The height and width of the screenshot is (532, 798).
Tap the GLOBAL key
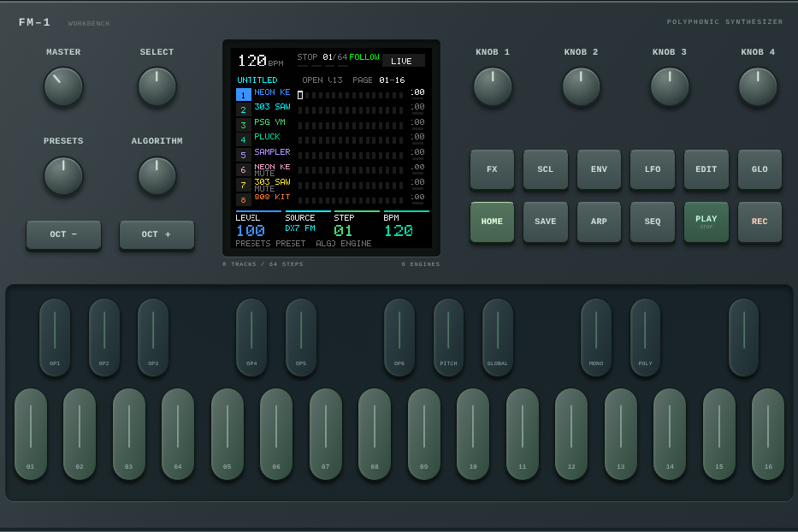pyautogui.click(x=498, y=337)
